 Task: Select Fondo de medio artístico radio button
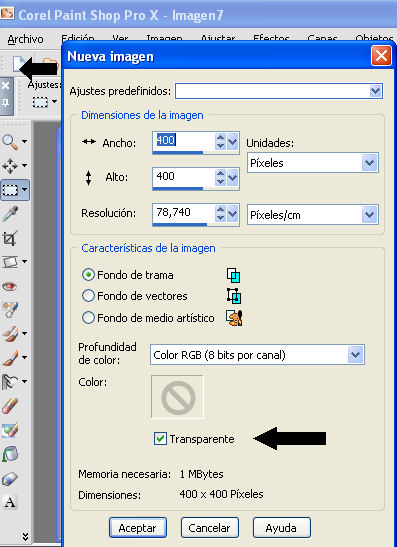pos(88,318)
